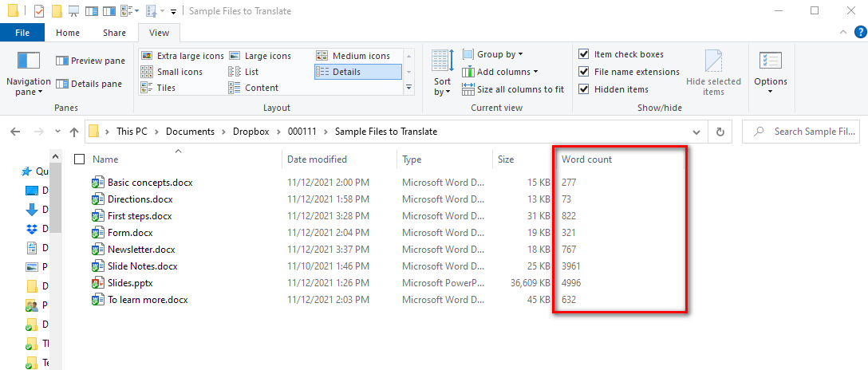The width and height of the screenshot is (868, 370).
Task: Choose Tiles layout
Action: 158,88
